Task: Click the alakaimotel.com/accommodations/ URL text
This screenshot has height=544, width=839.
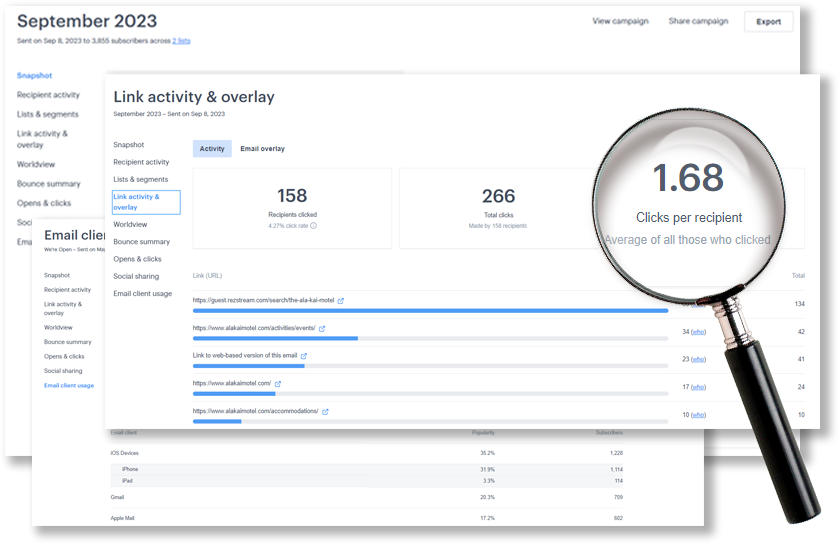Action: click(256, 411)
